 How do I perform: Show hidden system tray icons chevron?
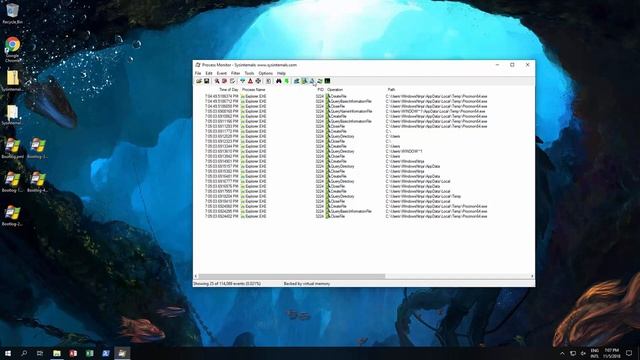(x=562, y=353)
